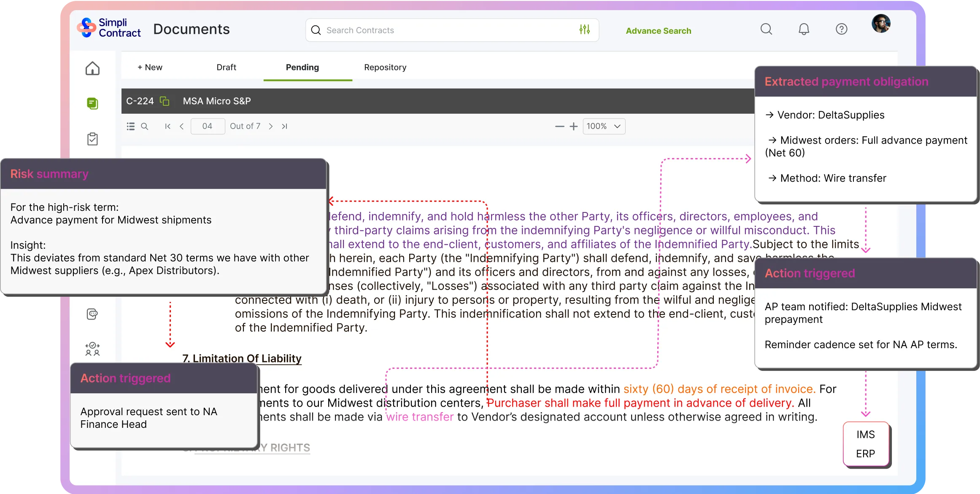The image size is (980, 494).
Task: Jump to last page arrow
Action: click(x=285, y=126)
